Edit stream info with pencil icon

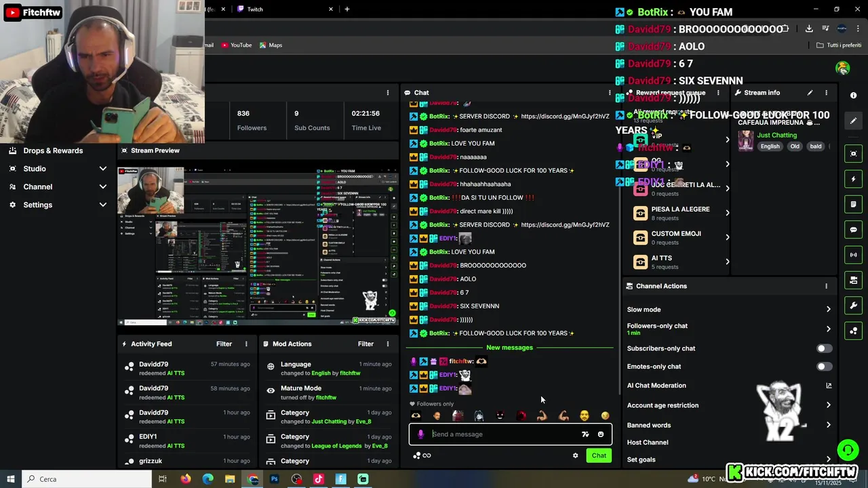tap(810, 93)
